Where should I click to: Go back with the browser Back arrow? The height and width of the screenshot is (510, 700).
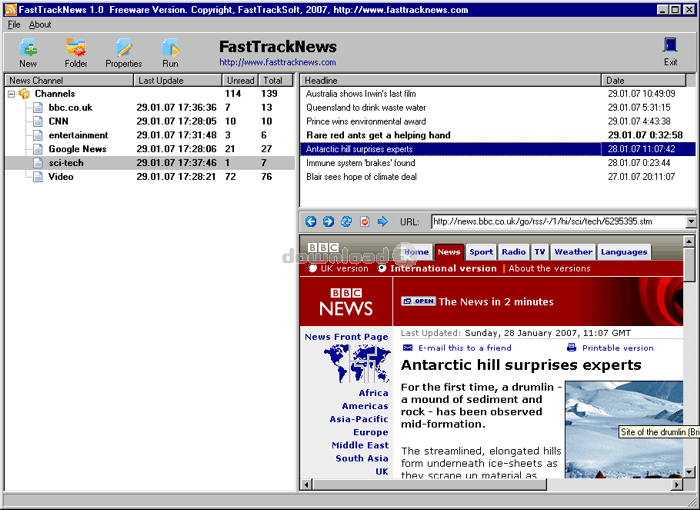pyautogui.click(x=311, y=222)
